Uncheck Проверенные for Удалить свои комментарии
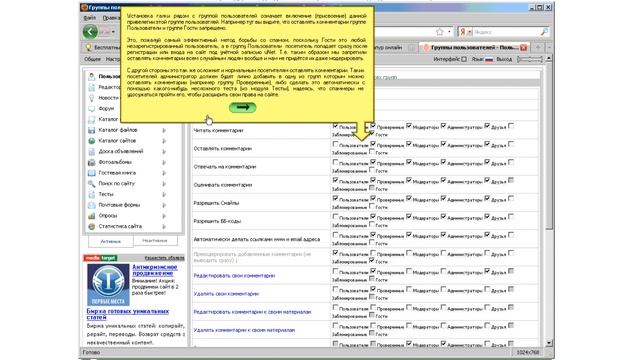 [x=373, y=289]
